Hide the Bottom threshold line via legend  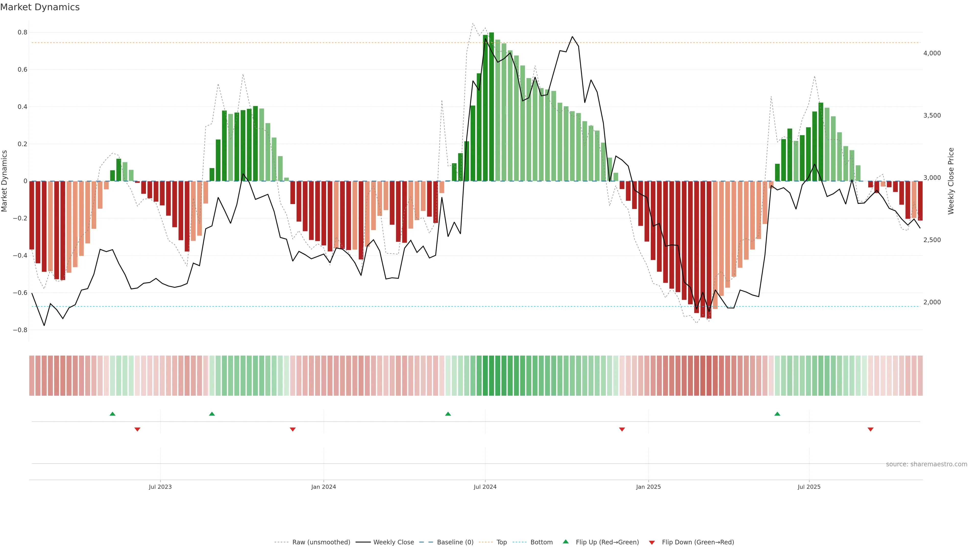pos(541,542)
